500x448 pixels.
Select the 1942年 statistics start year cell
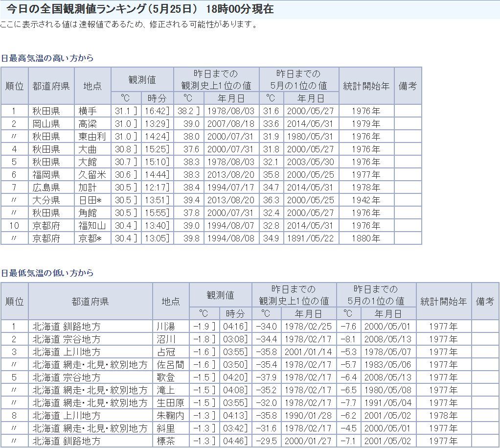coord(365,200)
